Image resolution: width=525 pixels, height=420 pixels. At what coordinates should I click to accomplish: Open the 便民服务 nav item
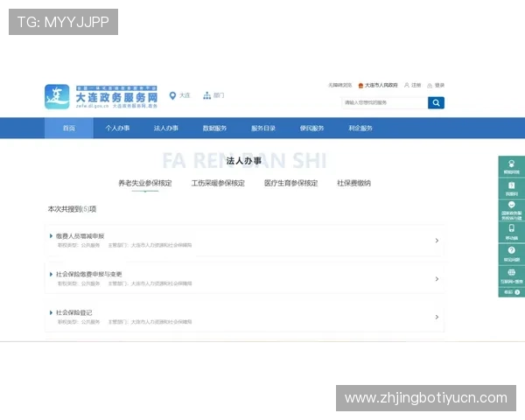pos(311,128)
